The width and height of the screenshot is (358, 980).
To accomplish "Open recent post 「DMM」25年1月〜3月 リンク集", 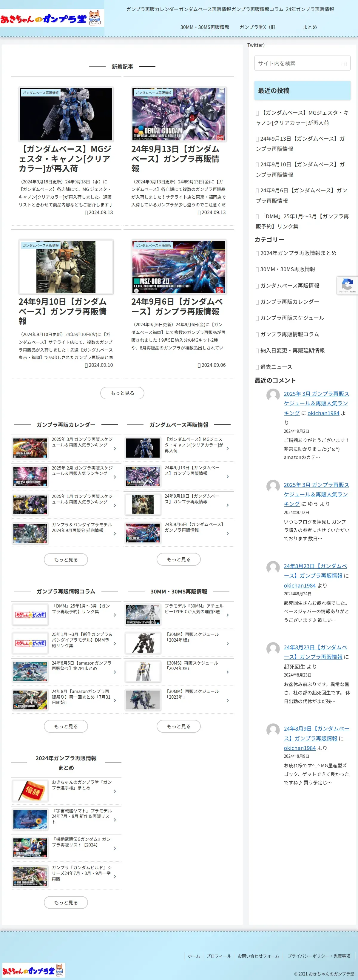I will pyautogui.click(x=302, y=221).
